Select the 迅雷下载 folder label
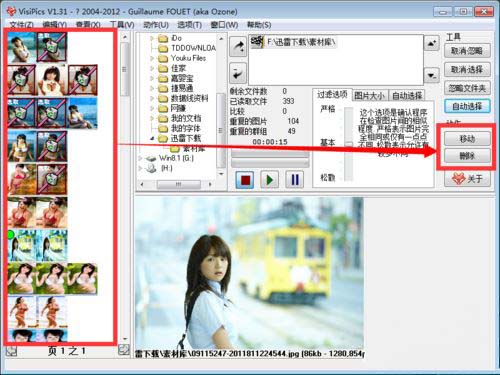Image resolution: width=500 pixels, height=375 pixels. (186, 138)
